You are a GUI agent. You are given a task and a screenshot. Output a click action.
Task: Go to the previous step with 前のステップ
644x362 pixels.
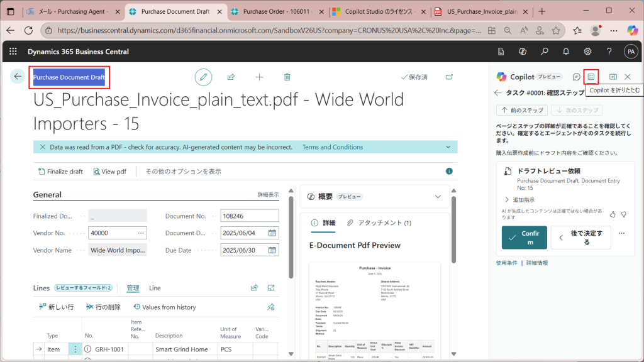pyautogui.click(x=522, y=111)
